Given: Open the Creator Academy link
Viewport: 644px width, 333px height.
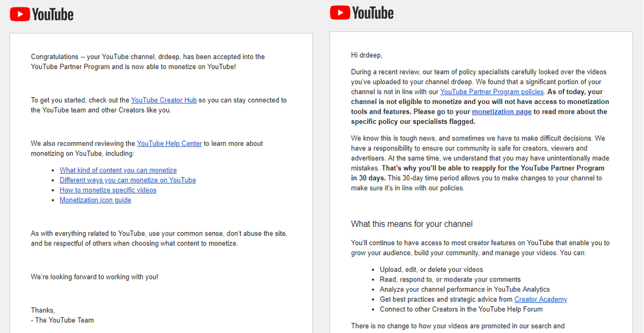Looking at the screenshot, I should (541, 299).
